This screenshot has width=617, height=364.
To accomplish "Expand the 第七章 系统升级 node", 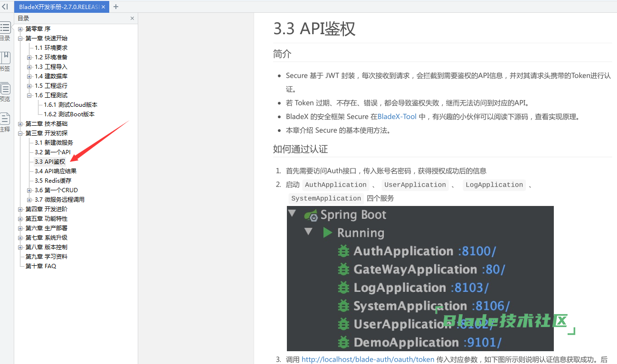I will pos(20,238).
